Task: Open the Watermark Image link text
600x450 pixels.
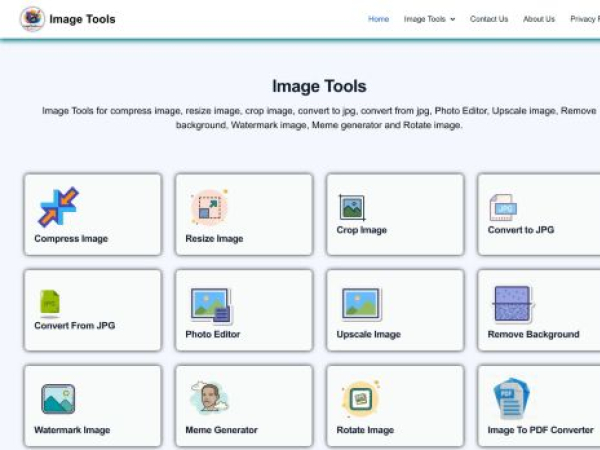Action: coord(72,430)
